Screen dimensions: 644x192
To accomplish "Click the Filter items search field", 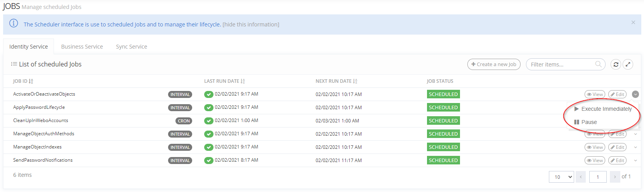I will pyautogui.click(x=561, y=65).
